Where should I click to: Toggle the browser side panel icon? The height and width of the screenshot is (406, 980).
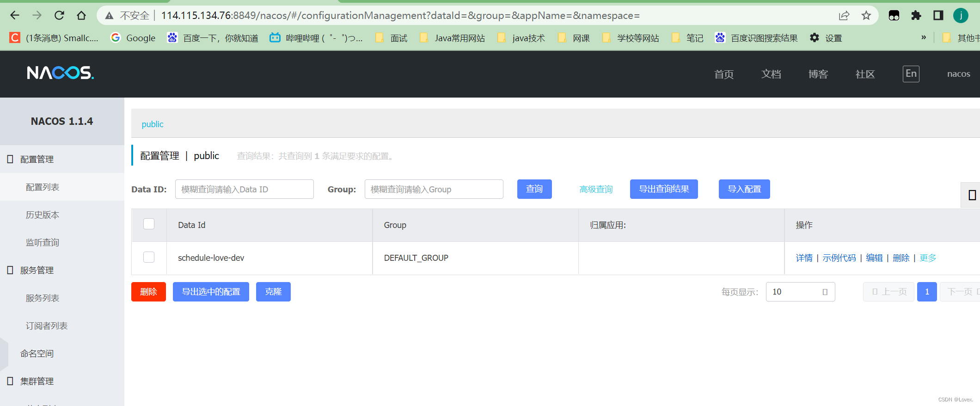tap(938, 16)
